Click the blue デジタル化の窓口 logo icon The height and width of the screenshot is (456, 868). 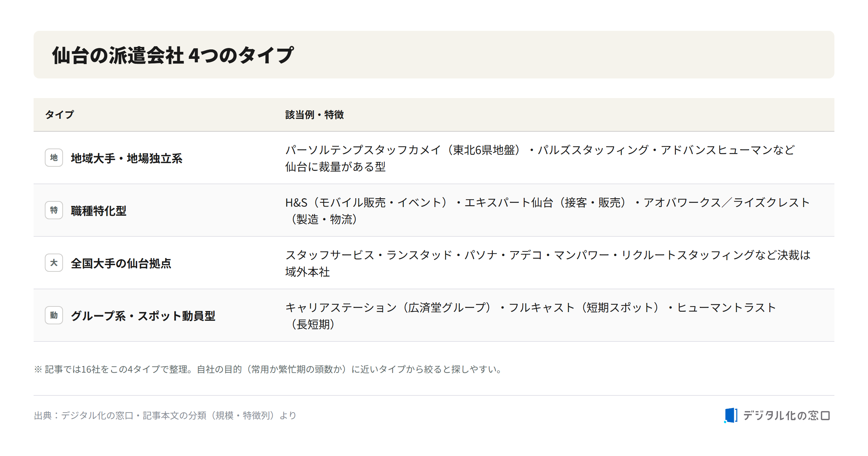pyautogui.click(x=730, y=415)
